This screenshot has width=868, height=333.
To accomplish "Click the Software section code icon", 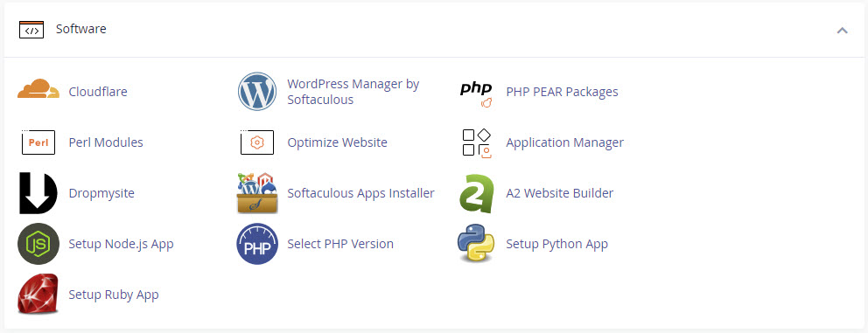I will (31, 30).
